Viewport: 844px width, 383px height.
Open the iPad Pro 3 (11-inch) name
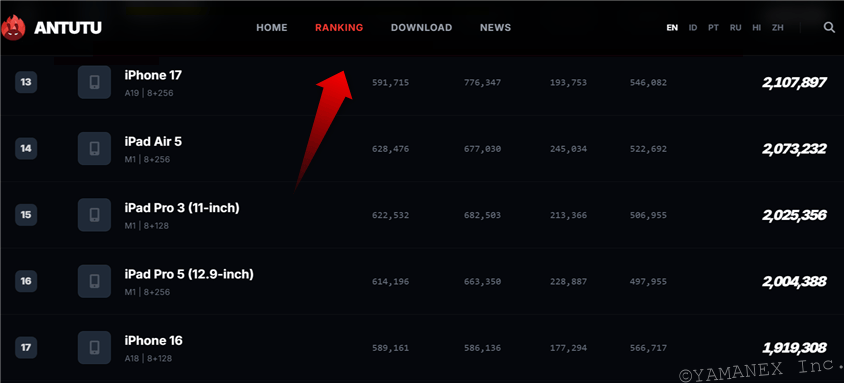(182, 208)
